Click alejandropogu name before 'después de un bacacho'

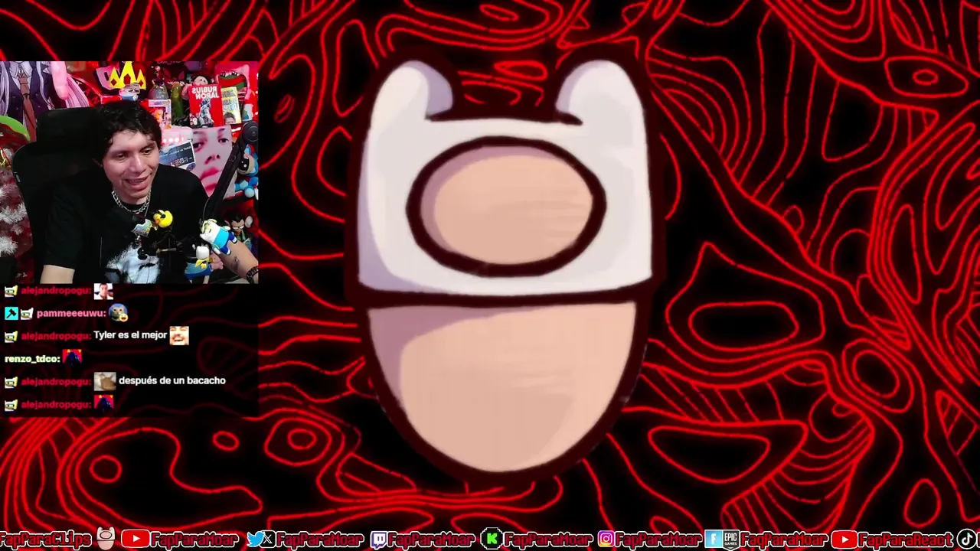tap(56, 381)
